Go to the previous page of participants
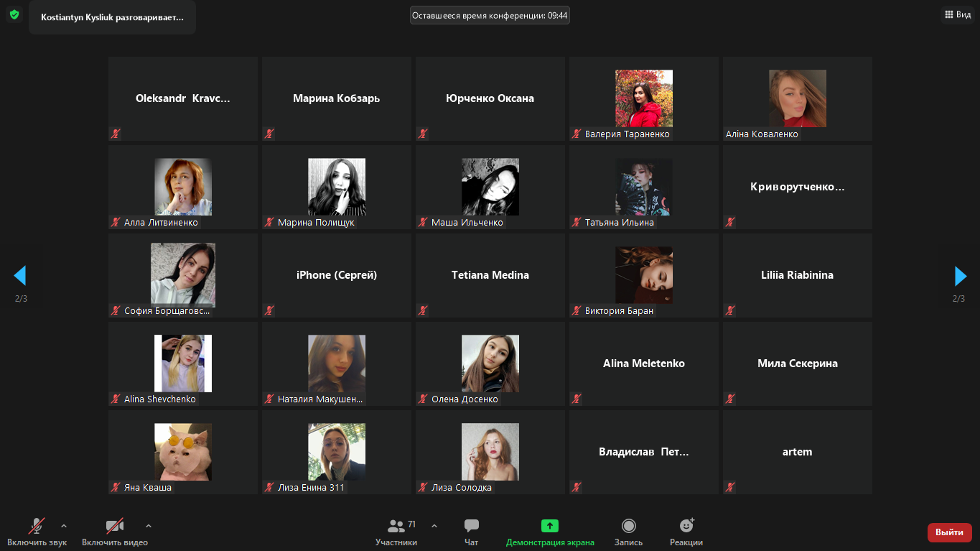Viewport: 980px width, 551px height. (x=20, y=276)
